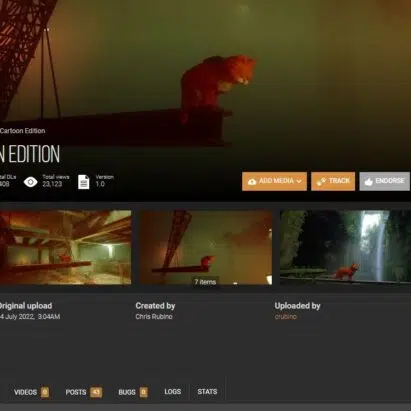Click the document icon beside Version
Screen dimensions: 411x411
(84, 182)
